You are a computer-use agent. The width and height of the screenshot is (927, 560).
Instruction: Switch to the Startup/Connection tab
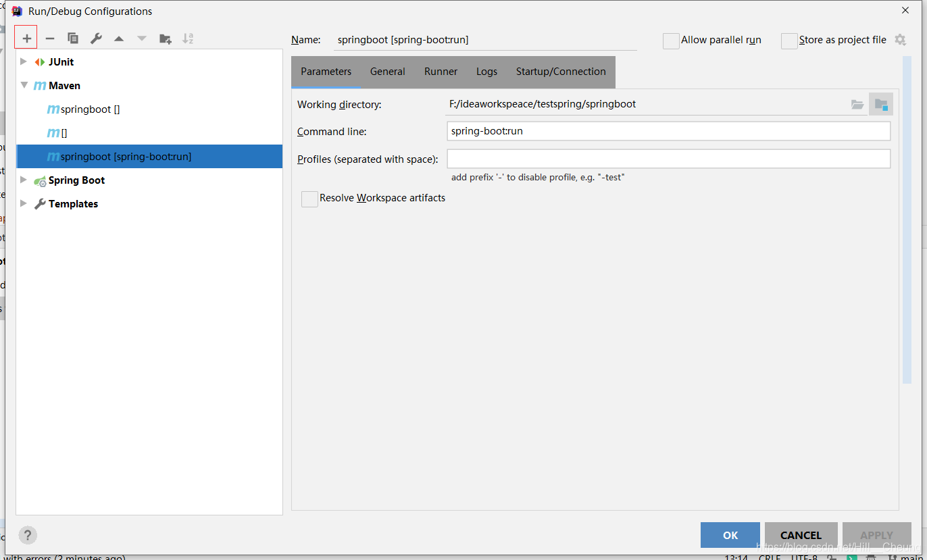click(x=561, y=72)
